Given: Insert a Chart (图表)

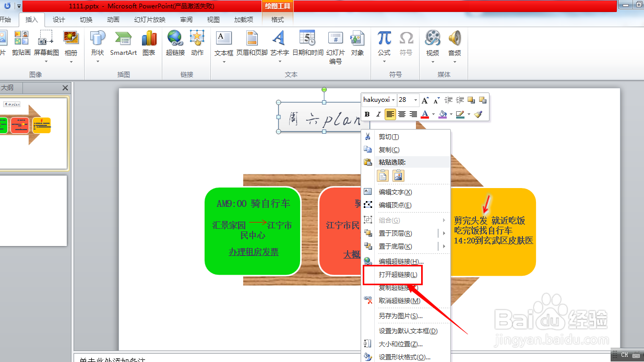Looking at the screenshot, I should [x=149, y=43].
